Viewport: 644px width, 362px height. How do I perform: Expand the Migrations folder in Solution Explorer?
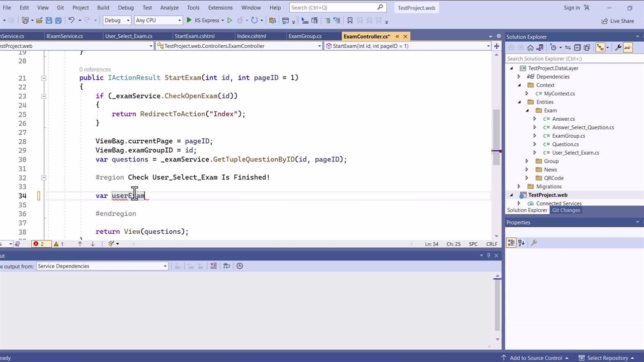[519, 187]
